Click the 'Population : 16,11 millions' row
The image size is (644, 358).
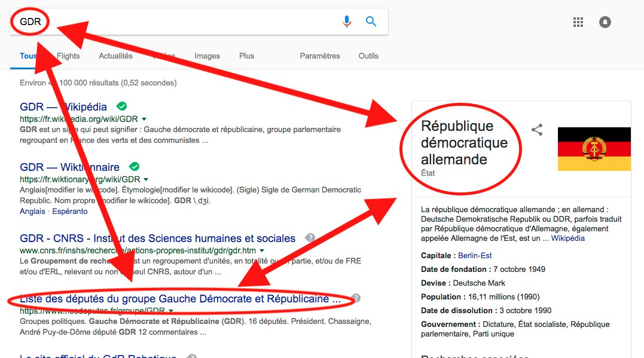[x=480, y=297]
